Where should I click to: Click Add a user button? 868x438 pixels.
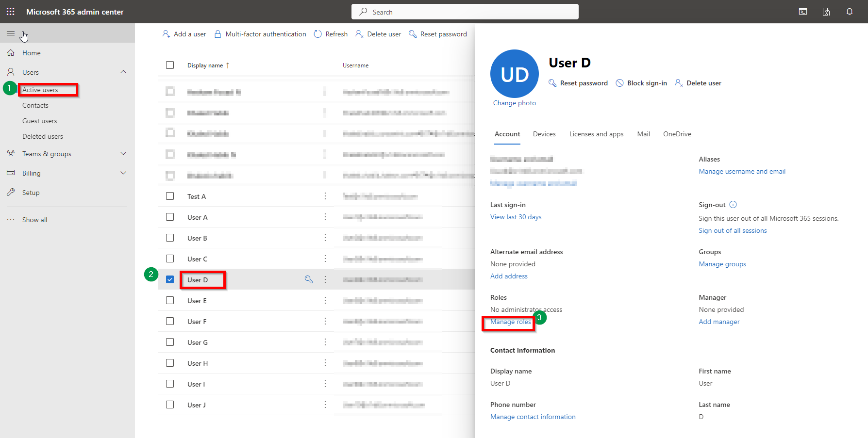tap(184, 34)
